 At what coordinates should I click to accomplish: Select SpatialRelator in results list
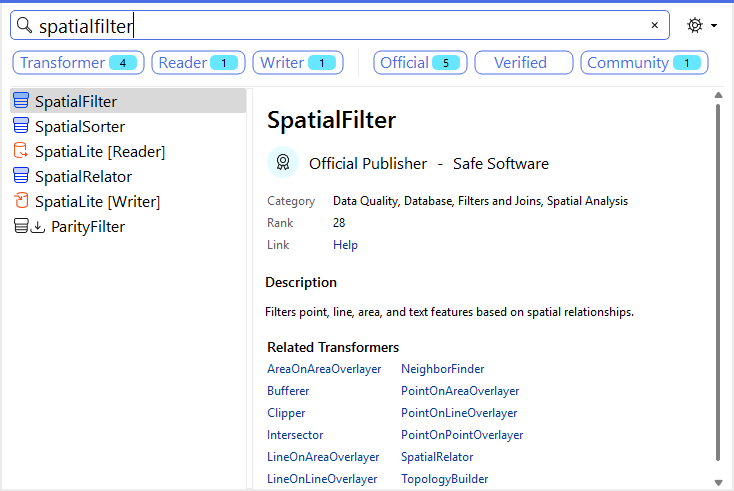click(83, 177)
